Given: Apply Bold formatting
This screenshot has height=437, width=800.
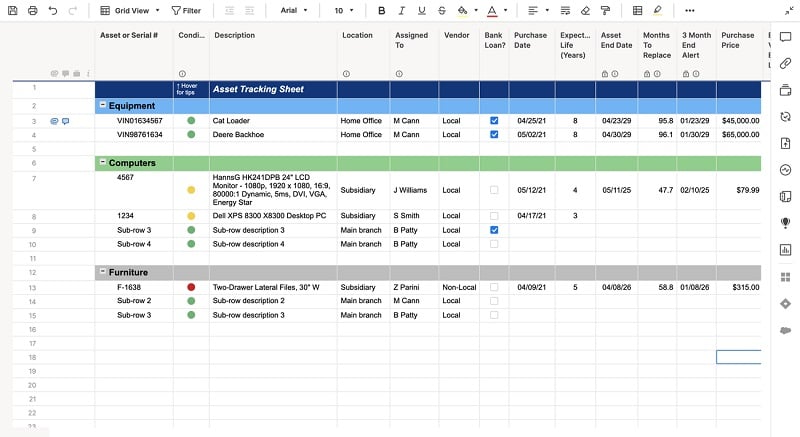Looking at the screenshot, I should (381, 10).
